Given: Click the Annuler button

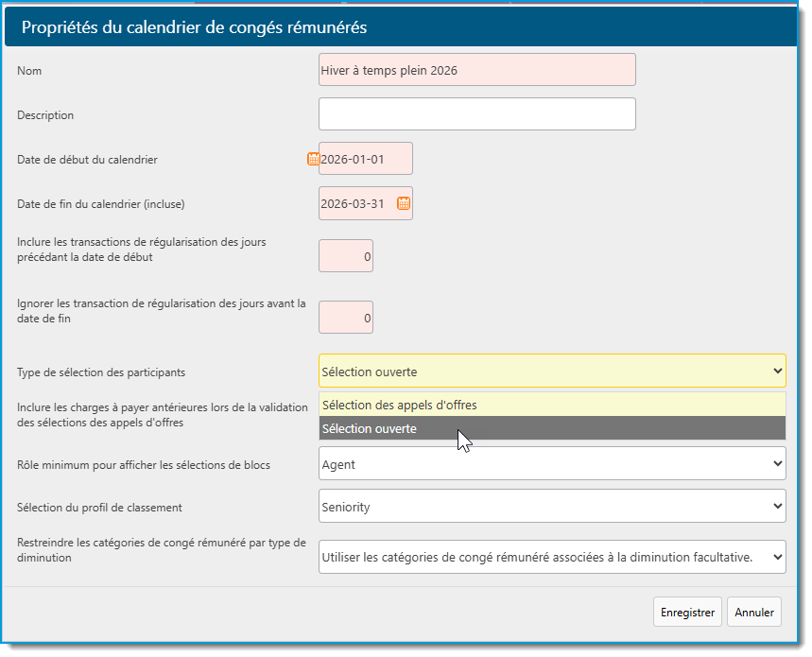Looking at the screenshot, I should tap(754, 612).
